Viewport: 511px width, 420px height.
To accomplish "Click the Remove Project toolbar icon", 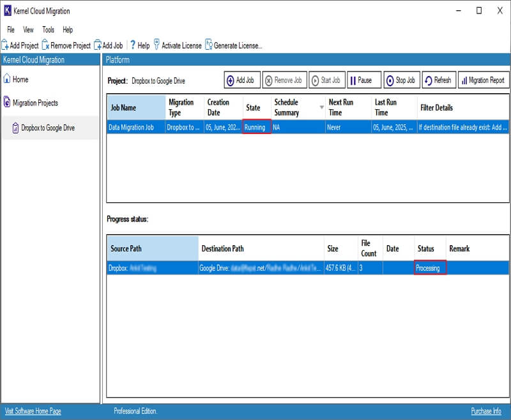I will [x=45, y=45].
